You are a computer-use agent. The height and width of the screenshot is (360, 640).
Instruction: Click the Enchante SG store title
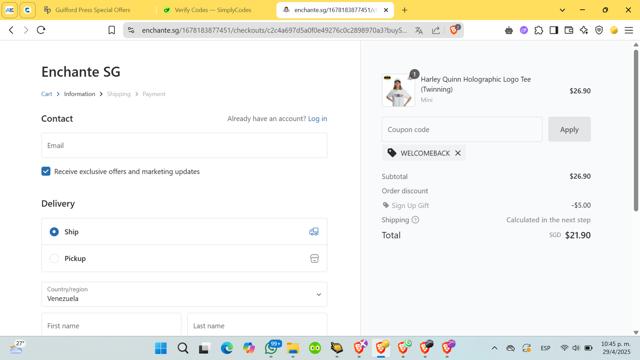(x=81, y=72)
